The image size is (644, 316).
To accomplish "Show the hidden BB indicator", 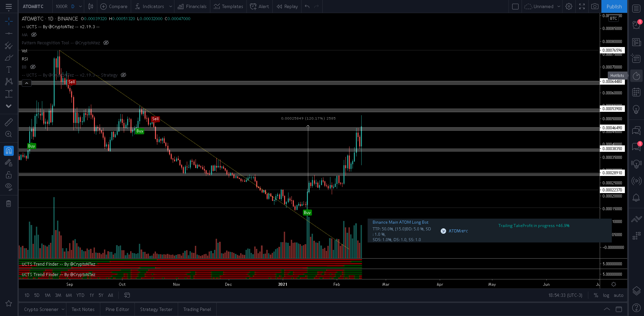I will 33,67.
